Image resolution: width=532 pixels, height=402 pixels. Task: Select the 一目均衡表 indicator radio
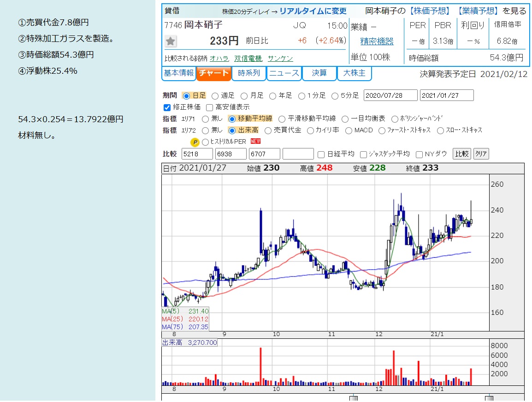pos(345,119)
